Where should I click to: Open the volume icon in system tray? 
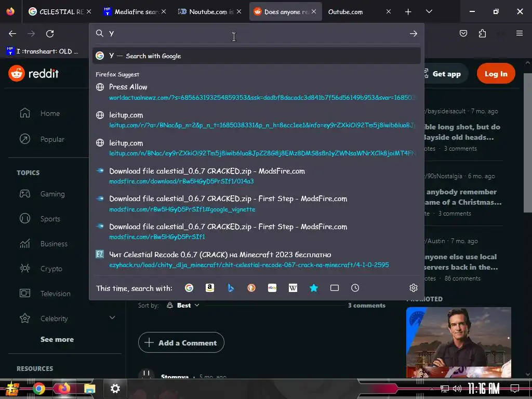click(x=457, y=389)
